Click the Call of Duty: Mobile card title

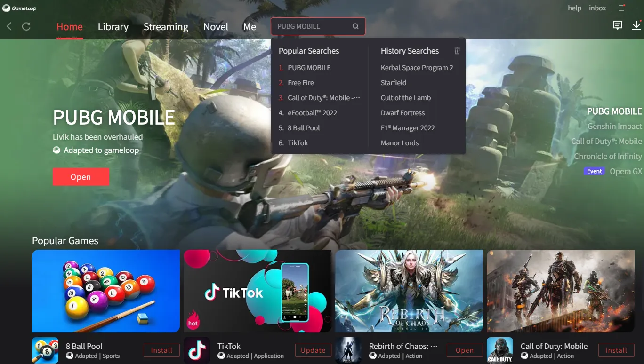554,346
